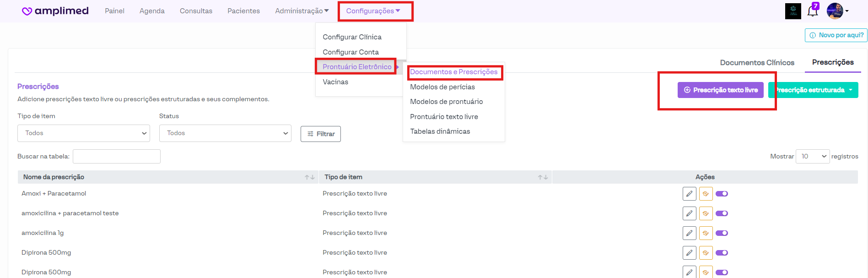Switch to the Documentos Clínicos tab

click(757, 63)
